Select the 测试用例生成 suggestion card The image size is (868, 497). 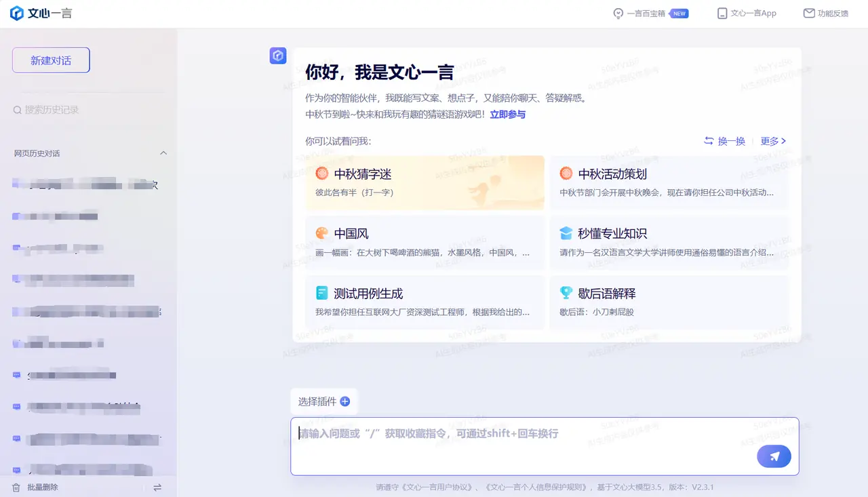[x=425, y=302]
